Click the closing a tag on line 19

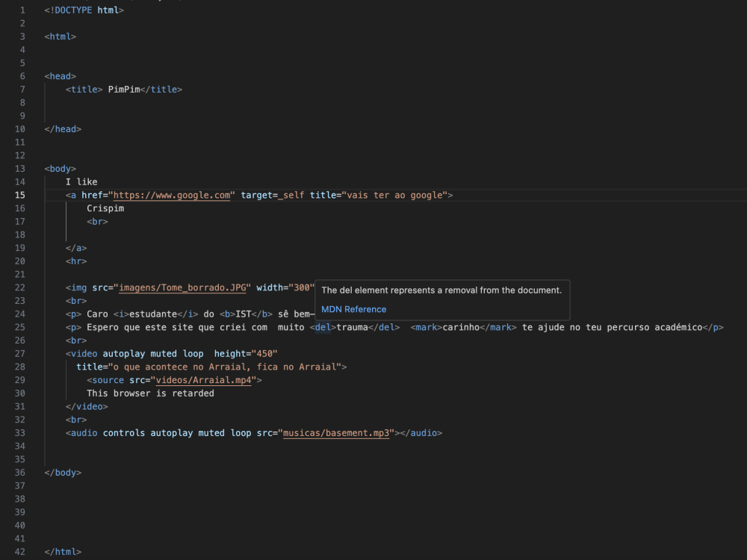point(76,248)
